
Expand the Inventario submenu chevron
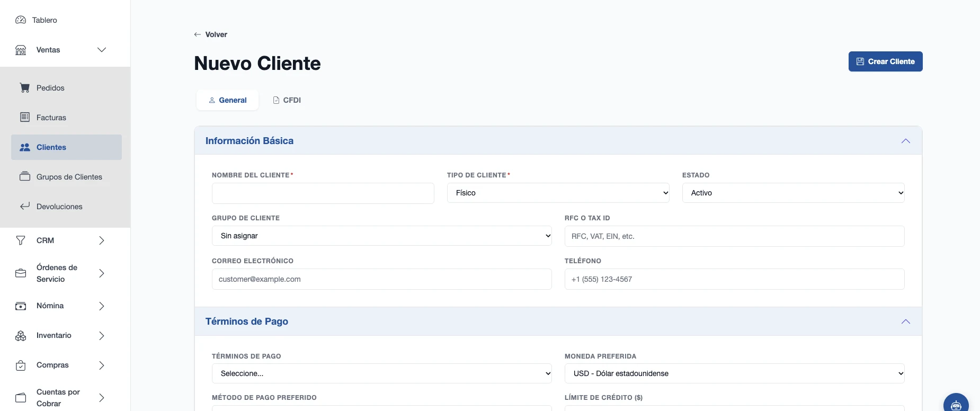(x=102, y=336)
